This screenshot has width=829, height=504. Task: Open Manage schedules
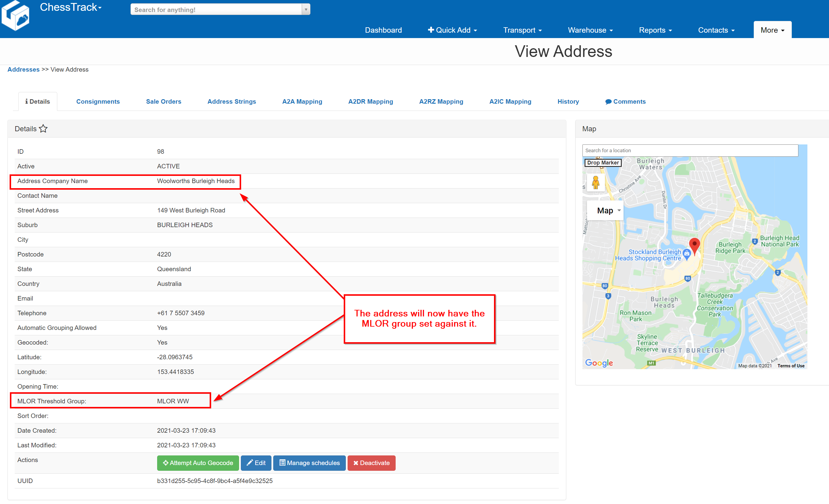point(309,463)
